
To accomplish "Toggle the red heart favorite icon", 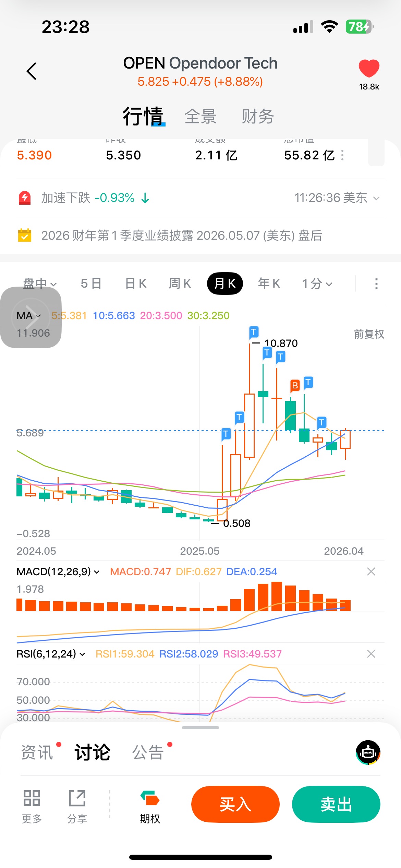I will coord(369,68).
